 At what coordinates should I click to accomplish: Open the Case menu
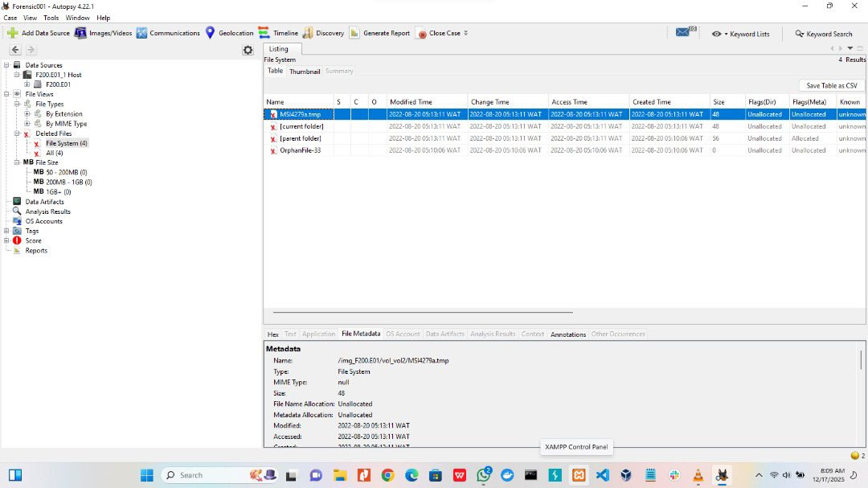pyautogui.click(x=10, y=18)
